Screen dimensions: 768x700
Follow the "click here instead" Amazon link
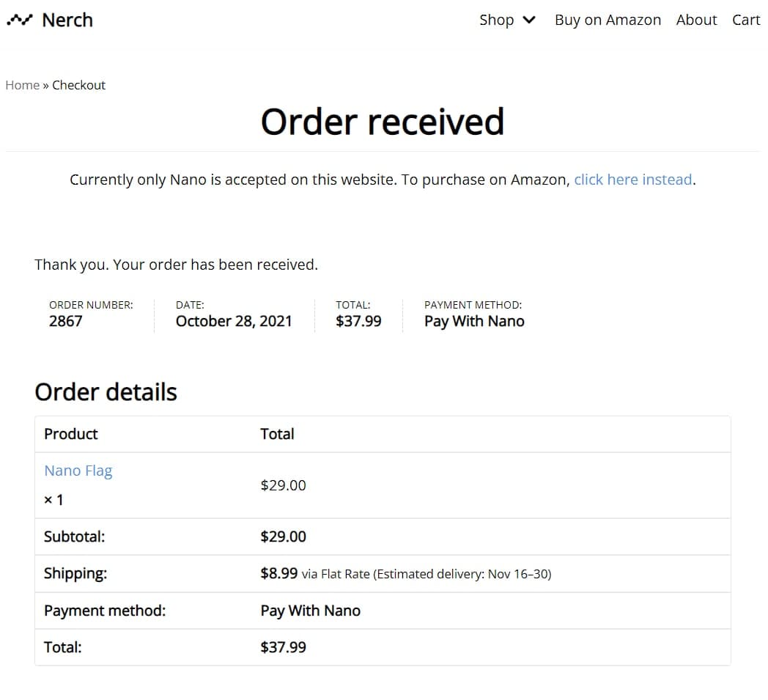tap(633, 180)
